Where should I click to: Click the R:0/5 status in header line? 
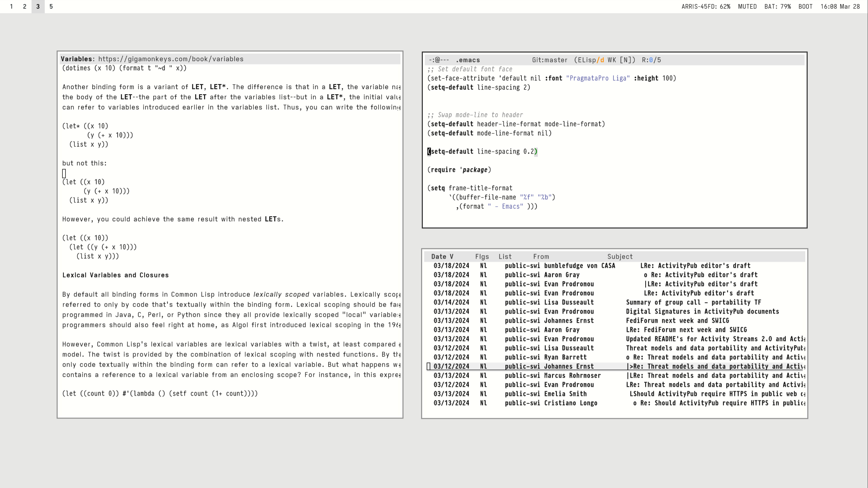click(x=651, y=60)
